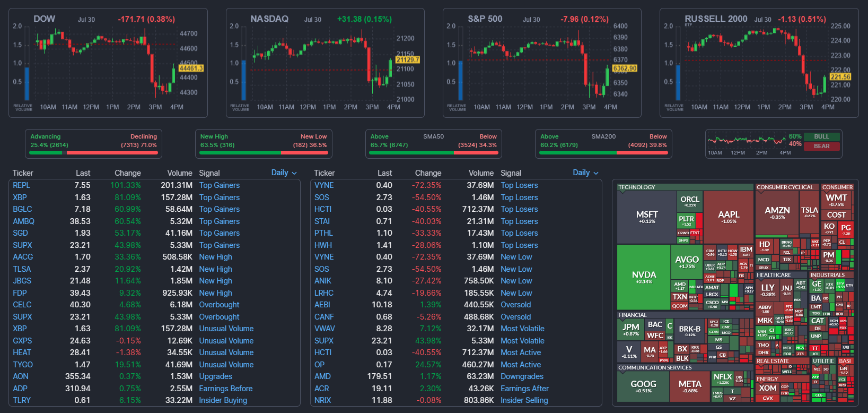
Task: Click Most Active signal in OP row
Action: (x=521, y=365)
